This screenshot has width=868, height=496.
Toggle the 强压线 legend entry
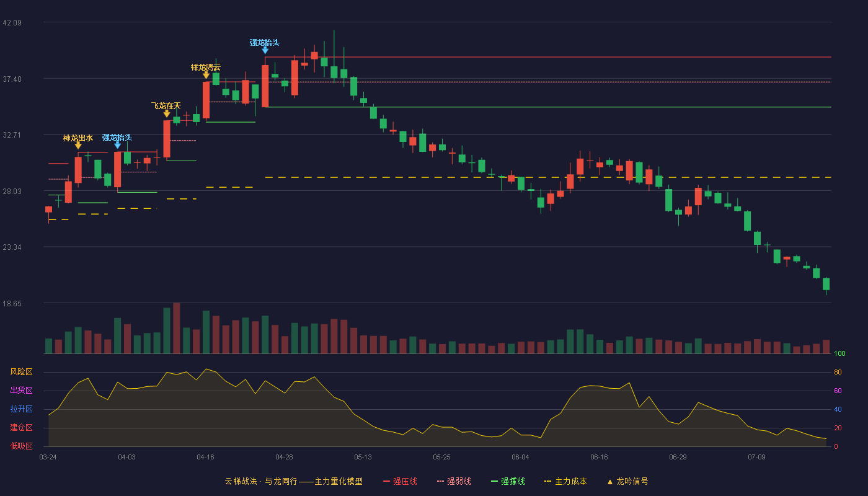[x=400, y=481]
